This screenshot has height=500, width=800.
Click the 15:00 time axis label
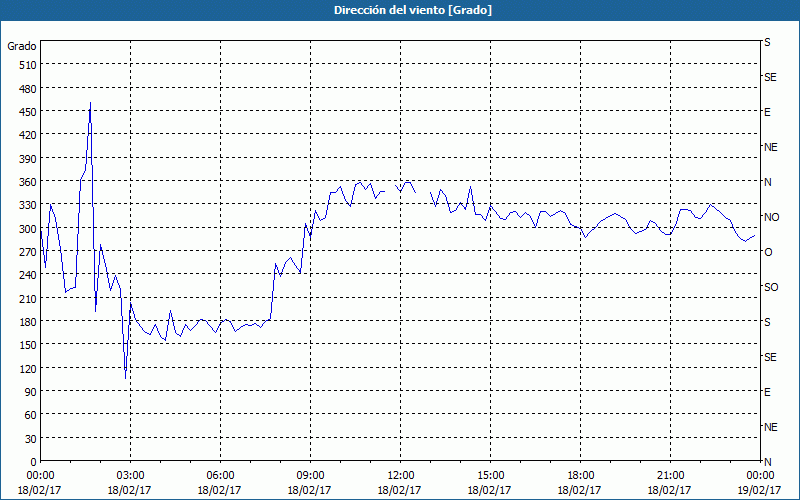click(490, 475)
